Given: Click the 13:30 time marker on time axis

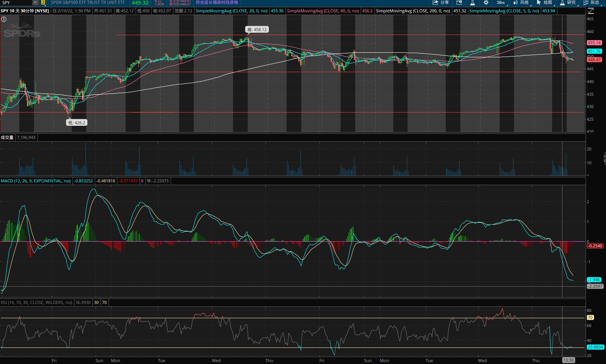Looking at the screenshot, I should [x=568, y=361].
